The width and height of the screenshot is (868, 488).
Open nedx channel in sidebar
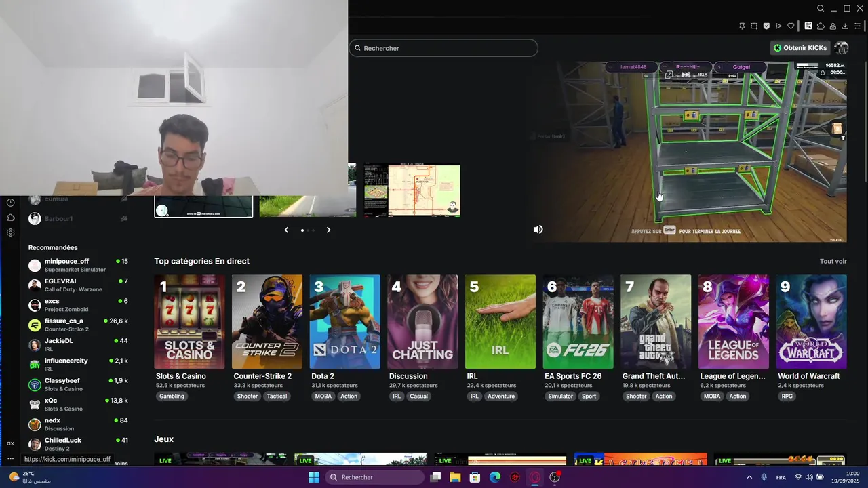(x=78, y=424)
